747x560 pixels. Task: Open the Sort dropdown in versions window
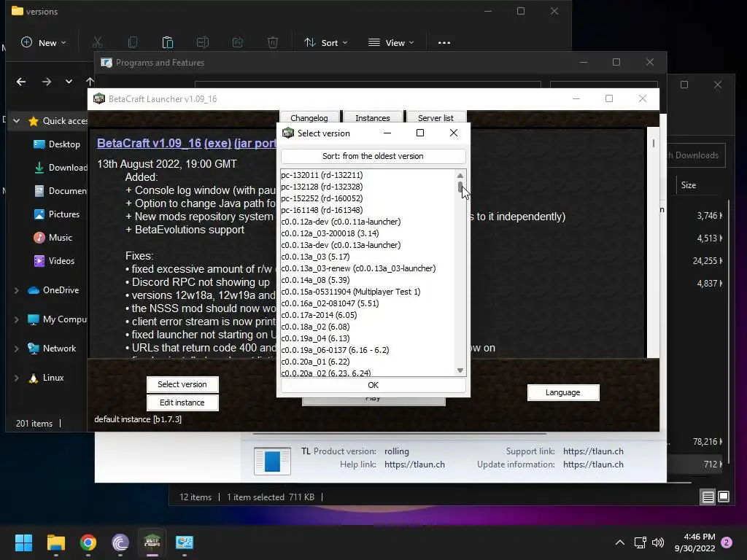tap(326, 42)
